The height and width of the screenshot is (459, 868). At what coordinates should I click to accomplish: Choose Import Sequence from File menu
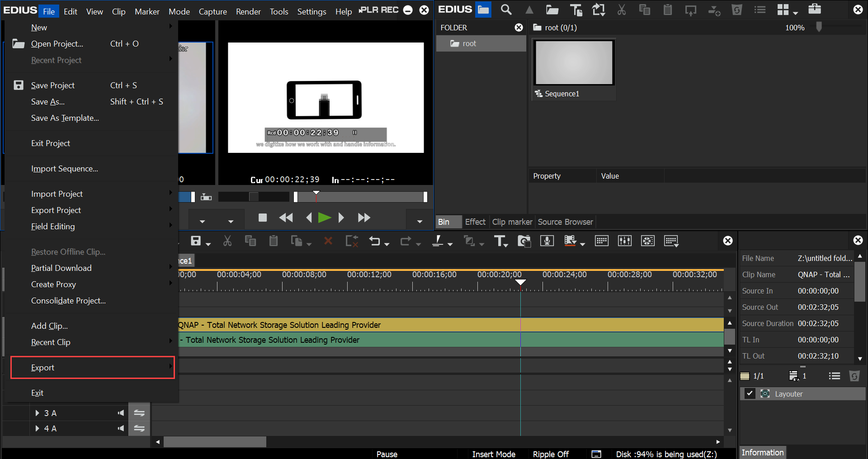(x=65, y=169)
